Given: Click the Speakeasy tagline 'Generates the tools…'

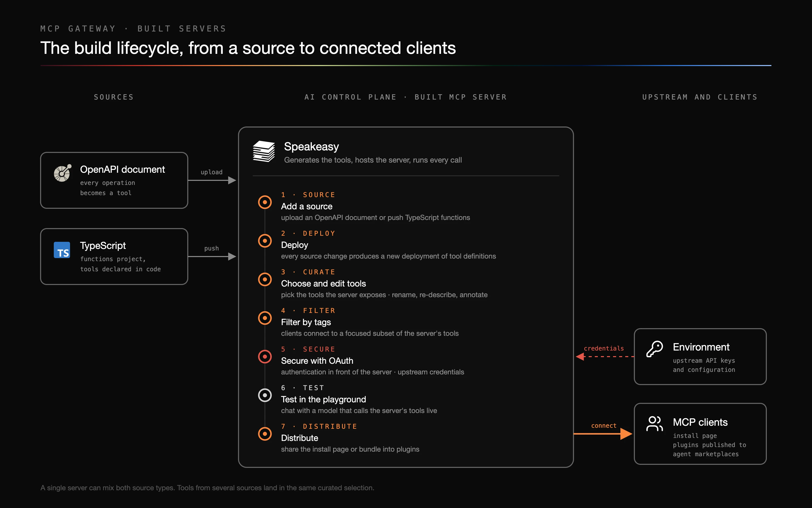Looking at the screenshot, I should (x=373, y=160).
